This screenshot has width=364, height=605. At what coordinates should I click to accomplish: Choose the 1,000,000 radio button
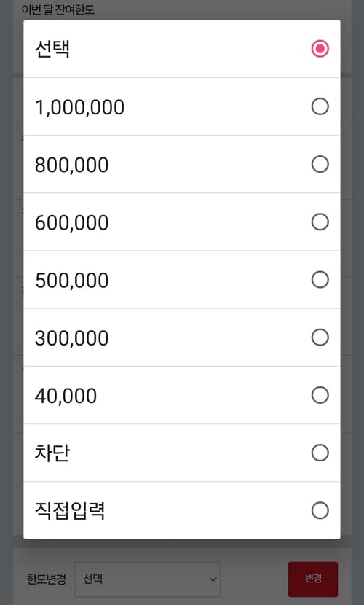pyautogui.click(x=320, y=106)
